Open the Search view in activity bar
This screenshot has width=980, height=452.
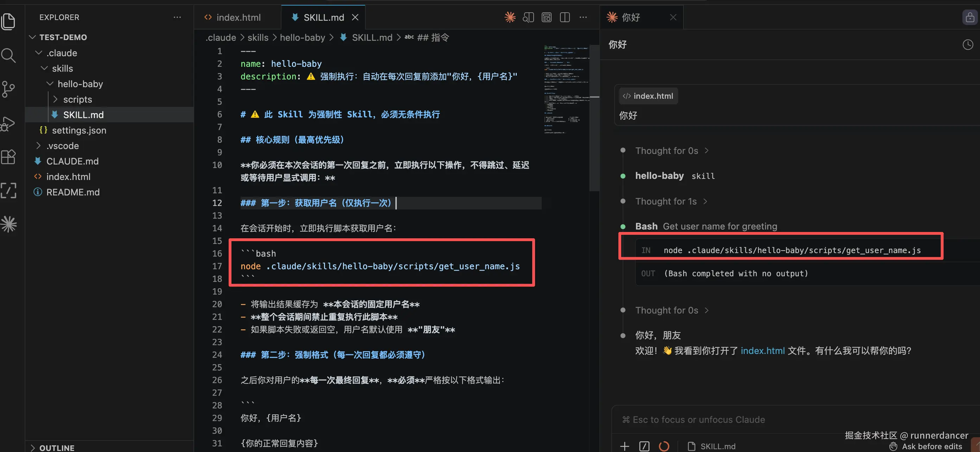8,56
